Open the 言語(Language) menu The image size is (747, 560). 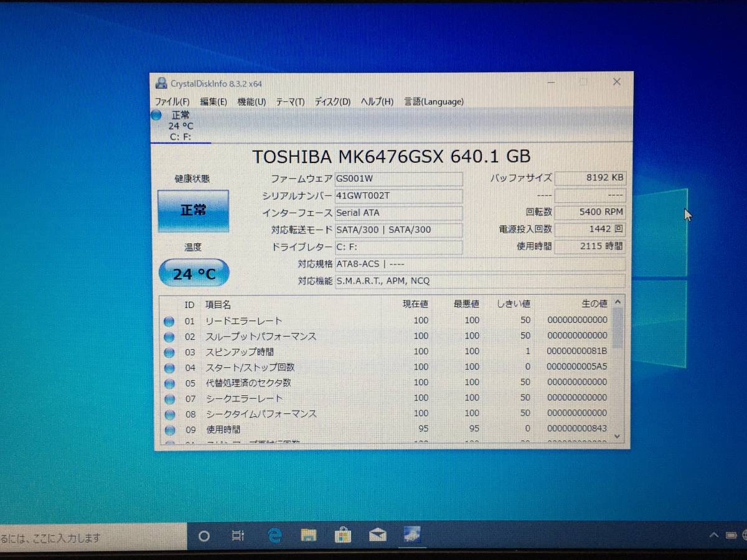click(434, 101)
